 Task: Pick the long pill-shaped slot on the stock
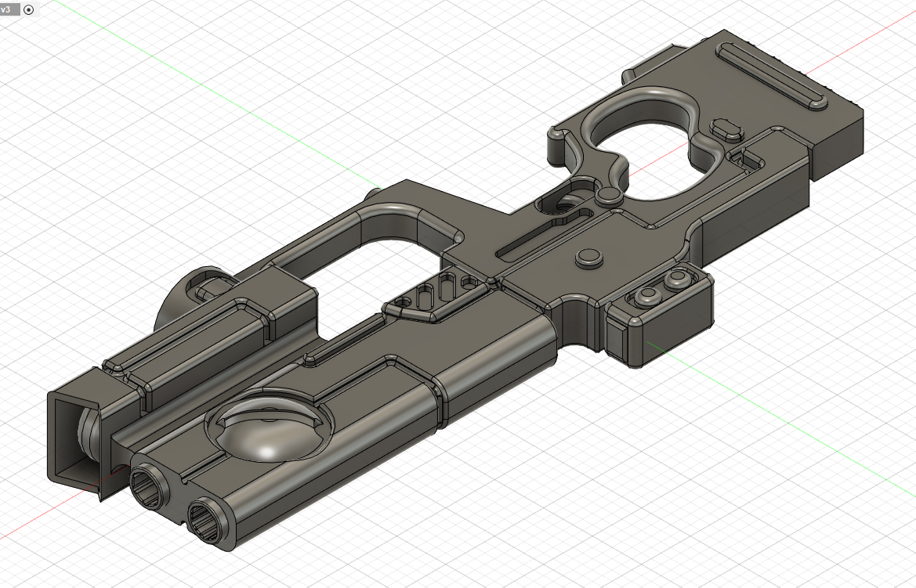pos(773,76)
